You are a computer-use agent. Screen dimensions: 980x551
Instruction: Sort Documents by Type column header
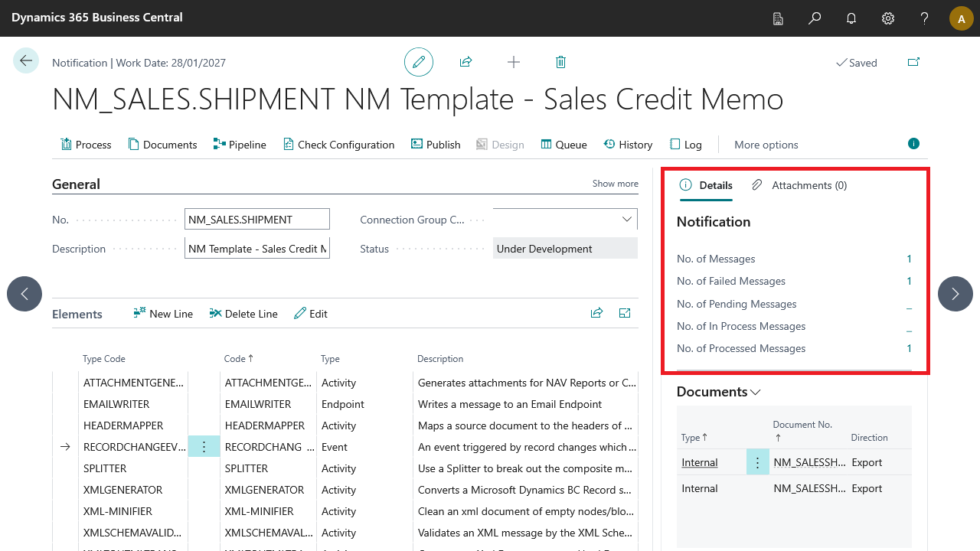[x=694, y=438]
